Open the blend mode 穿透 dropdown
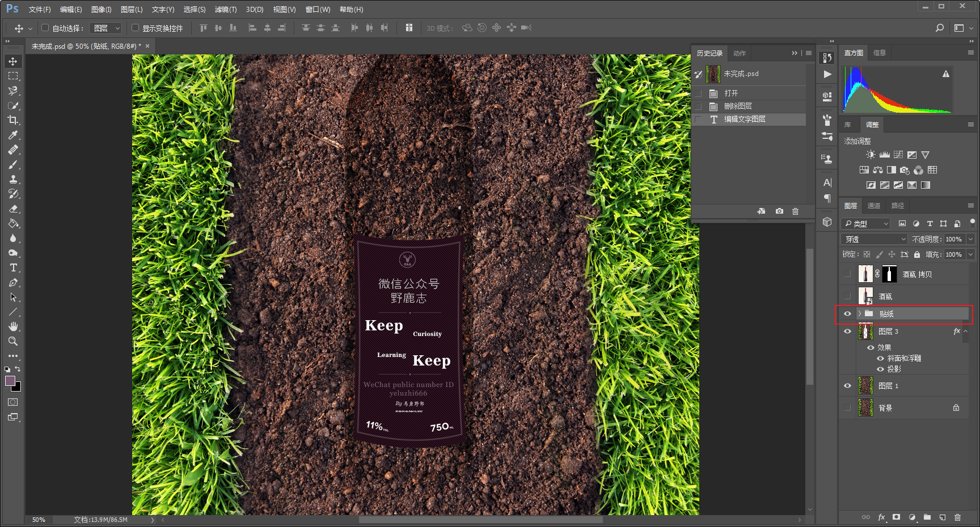The width and height of the screenshot is (980, 527). [874, 239]
